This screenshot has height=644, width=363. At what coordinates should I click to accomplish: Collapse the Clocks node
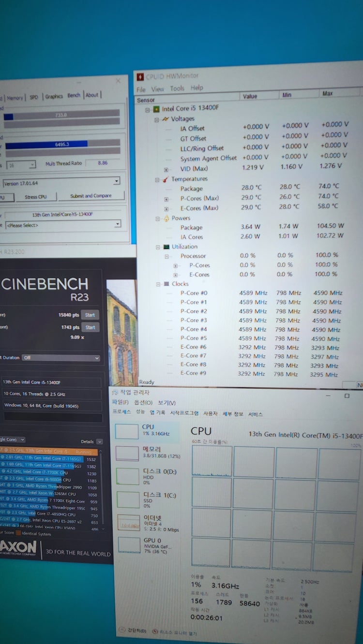click(158, 284)
